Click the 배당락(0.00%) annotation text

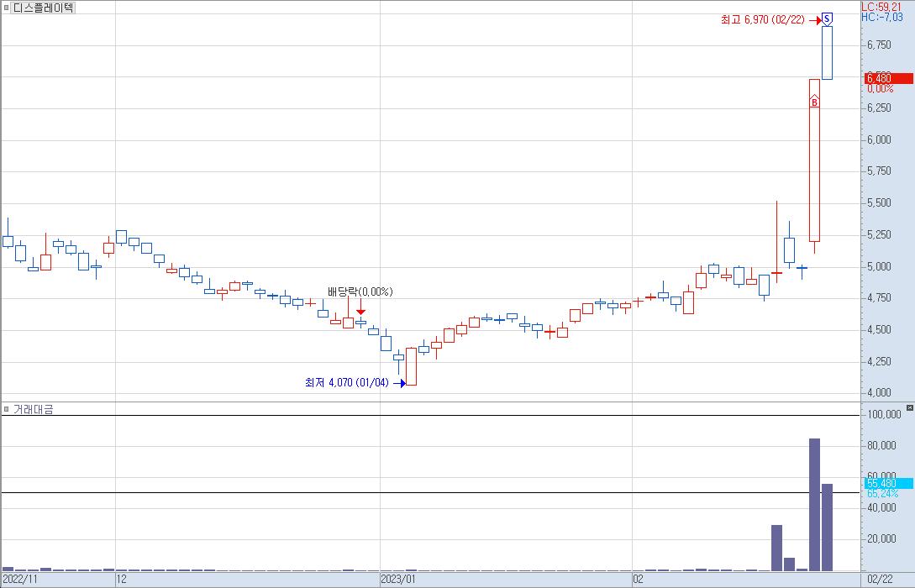pyautogui.click(x=360, y=291)
